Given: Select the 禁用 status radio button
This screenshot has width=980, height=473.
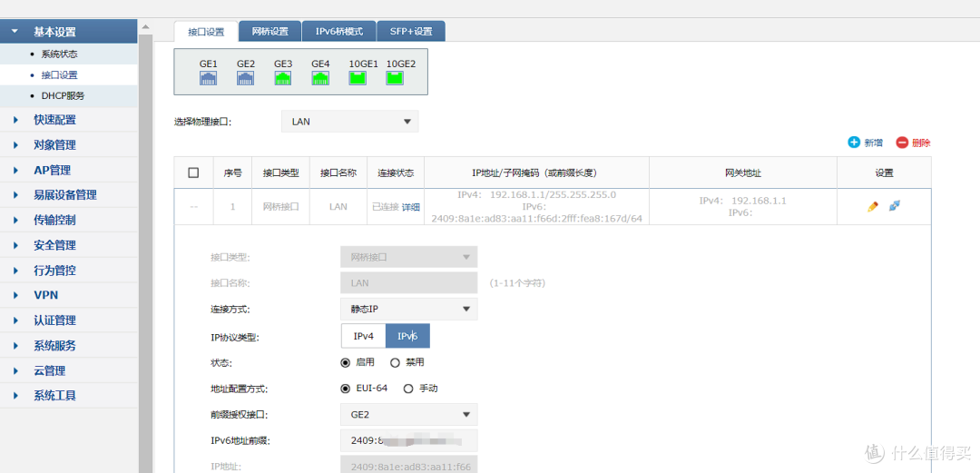Looking at the screenshot, I should click(395, 362).
